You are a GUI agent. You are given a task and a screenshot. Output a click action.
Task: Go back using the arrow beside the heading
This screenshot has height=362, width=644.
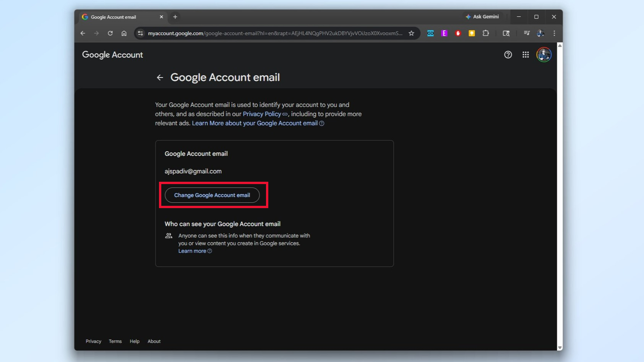(x=160, y=77)
